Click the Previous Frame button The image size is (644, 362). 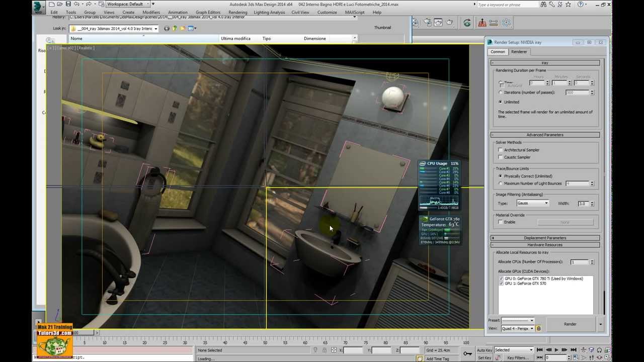[x=548, y=350]
